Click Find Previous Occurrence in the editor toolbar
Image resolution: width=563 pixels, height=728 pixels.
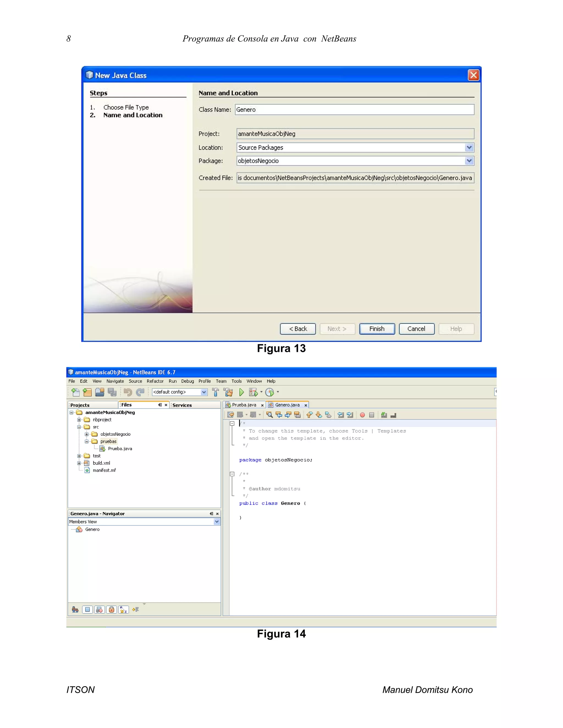coord(279,415)
